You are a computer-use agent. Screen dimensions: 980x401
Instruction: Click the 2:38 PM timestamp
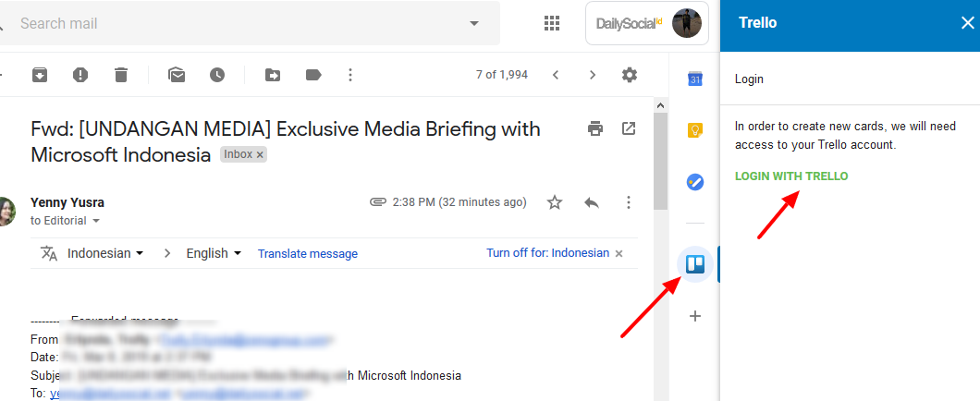point(459,202)
